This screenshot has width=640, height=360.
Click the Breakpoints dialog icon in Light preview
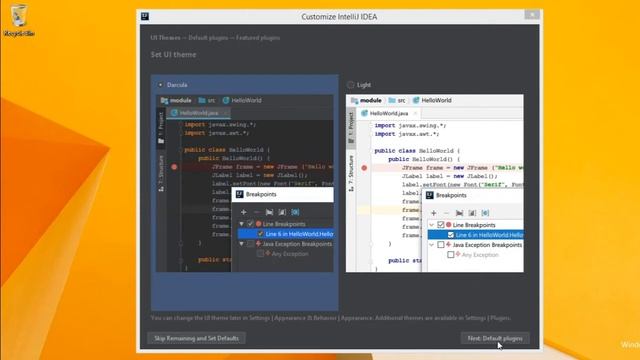coord(429,195)
